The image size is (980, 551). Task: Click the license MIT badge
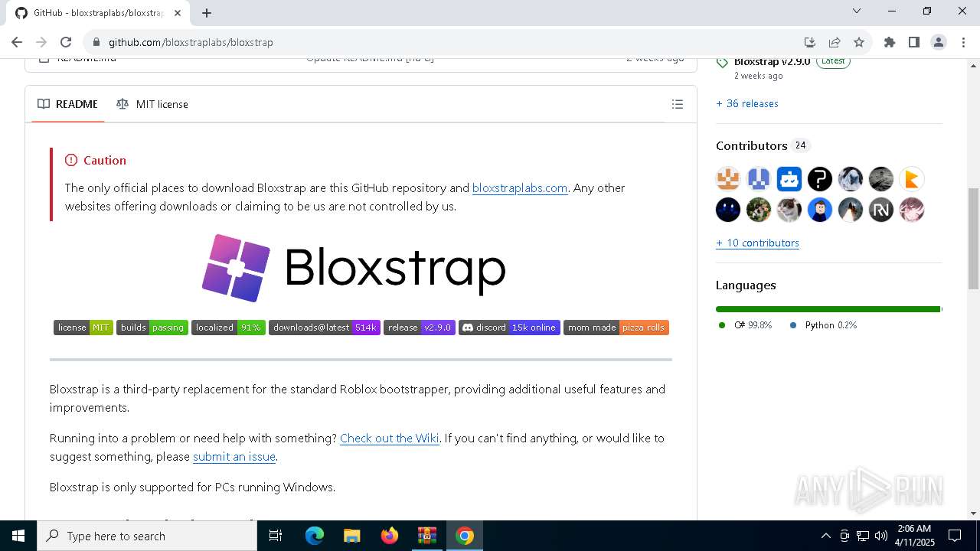point(83,328)
